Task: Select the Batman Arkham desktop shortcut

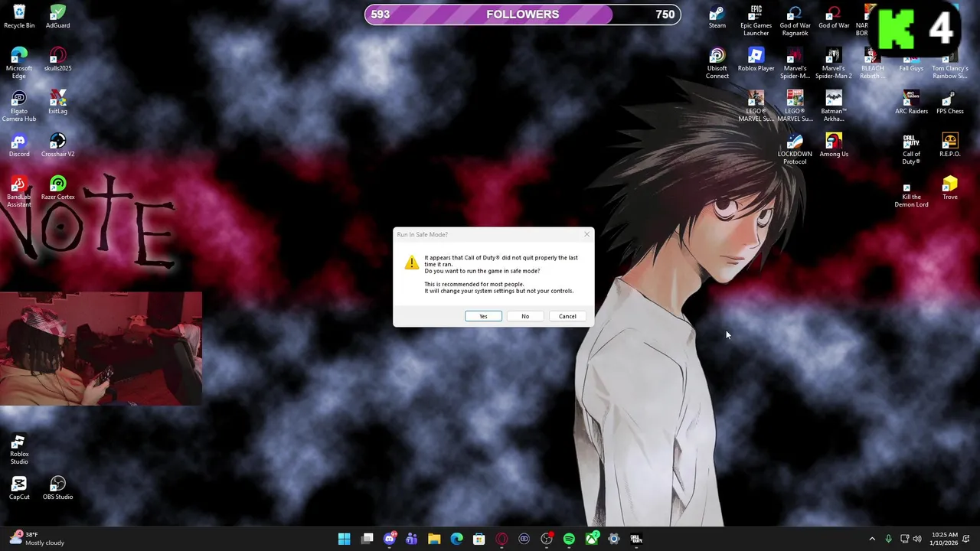Action: point(834,106)
